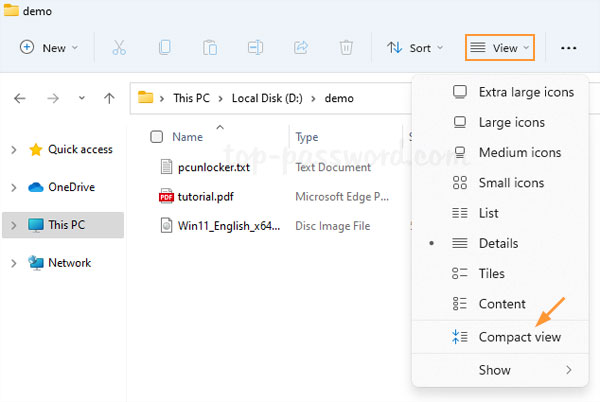Enable Compact view in the menu
The image size is (600, 402).
click(x=519, y=337)
